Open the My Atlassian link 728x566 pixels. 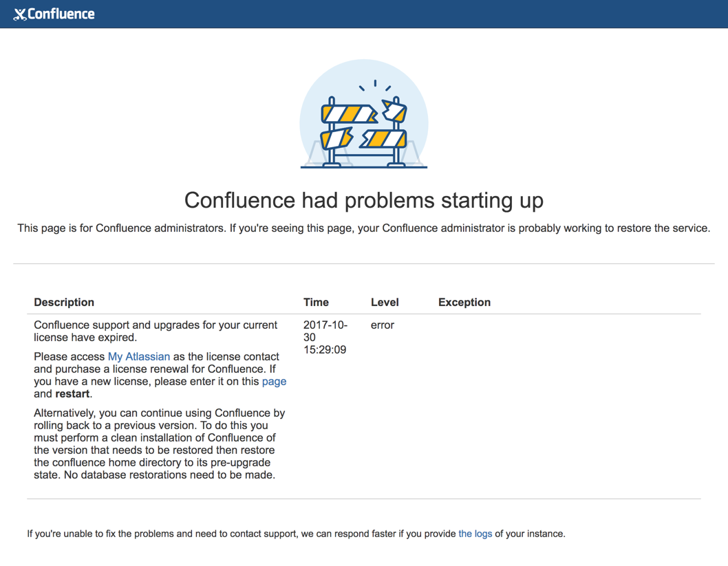138,356
